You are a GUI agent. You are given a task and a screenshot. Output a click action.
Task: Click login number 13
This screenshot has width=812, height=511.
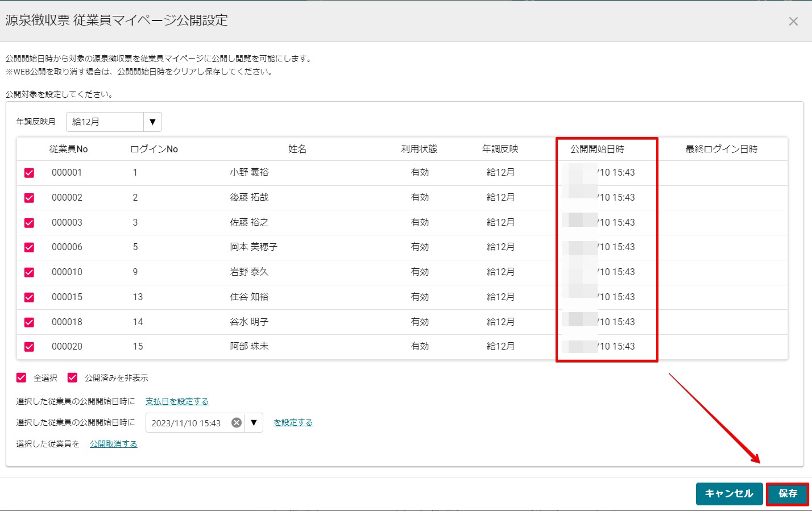coord(138,297)
